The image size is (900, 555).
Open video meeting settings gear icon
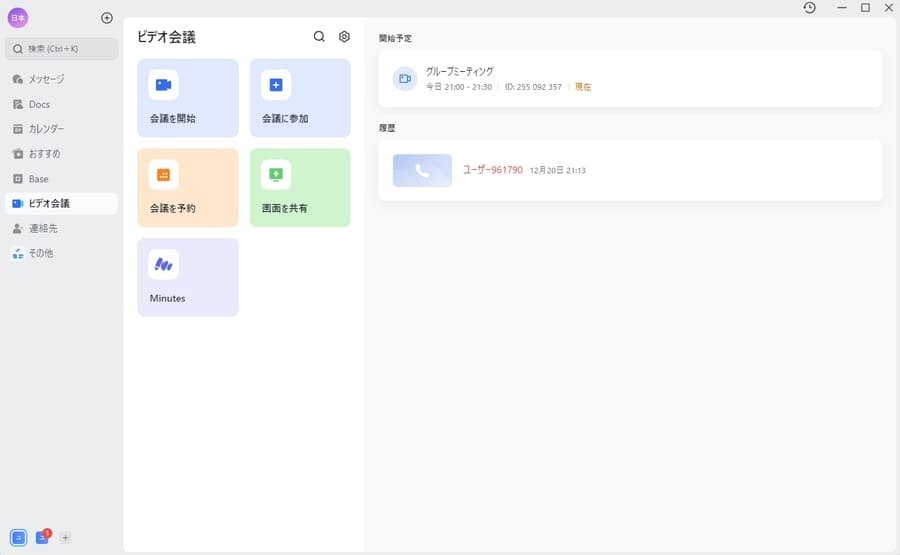pyautogui.click(x=344, y=37)
